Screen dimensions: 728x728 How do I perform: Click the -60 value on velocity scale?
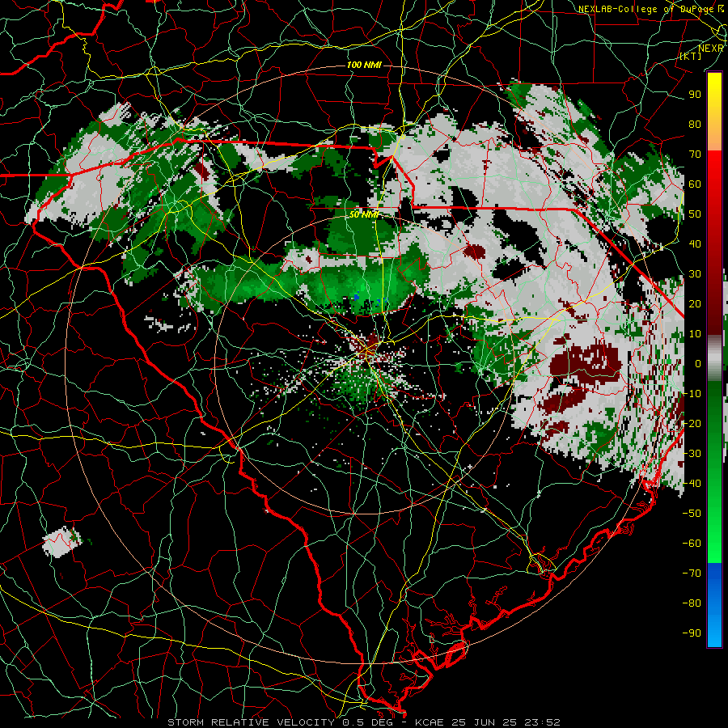tap(692, 544)
